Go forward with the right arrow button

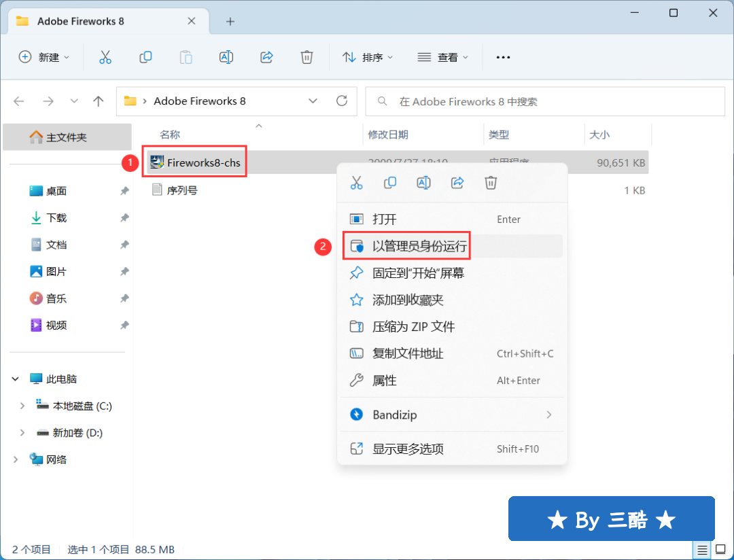tap(48, 101)
